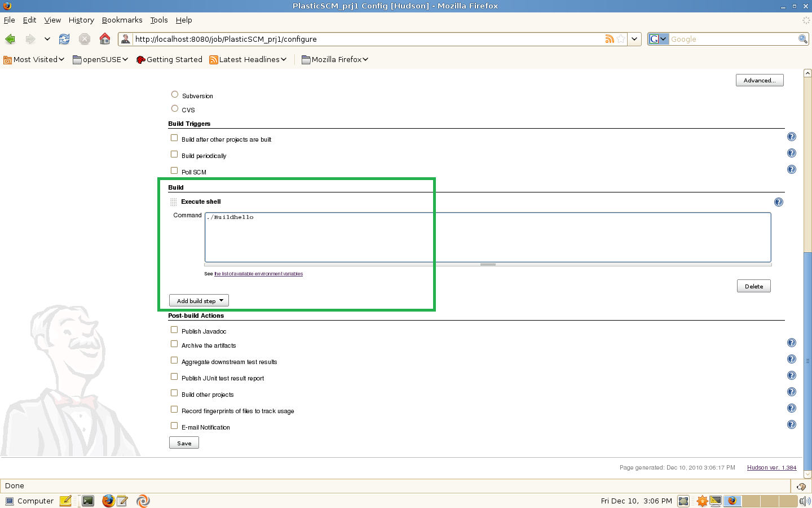The image size is (812, 508).
Task: Check Aggregate downstream test results
Action: coord(174,360)
